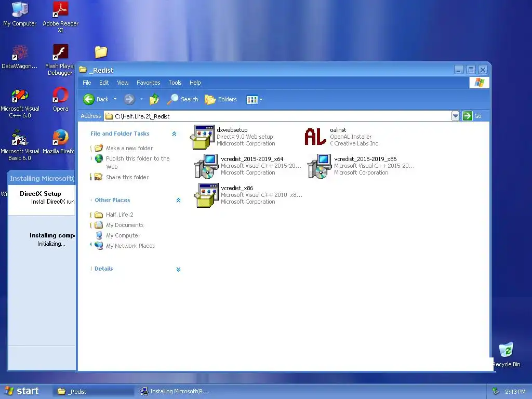Expand the Address bar dropdown
Viewport: 532px width, 399px height.
pyautogui.click(x=455, y=116)
